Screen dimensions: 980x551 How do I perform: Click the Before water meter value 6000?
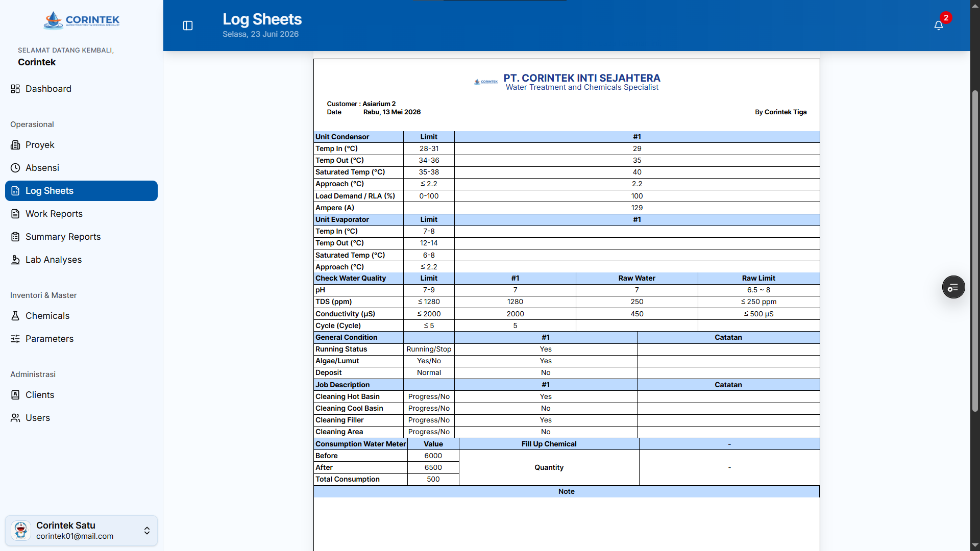(x=433, y=456)
